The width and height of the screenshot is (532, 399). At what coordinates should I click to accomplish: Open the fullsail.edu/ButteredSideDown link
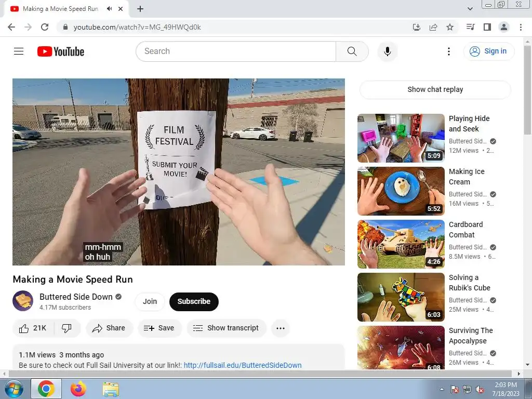(x=243, y=365)
